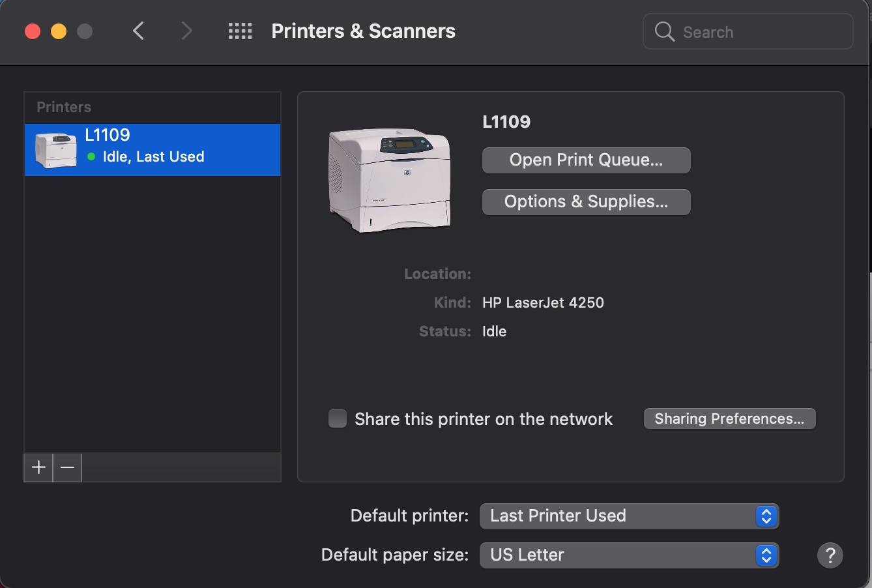Open Options & Supplies
The height and width of the screenshot is (588, 872).
point(586,202)
